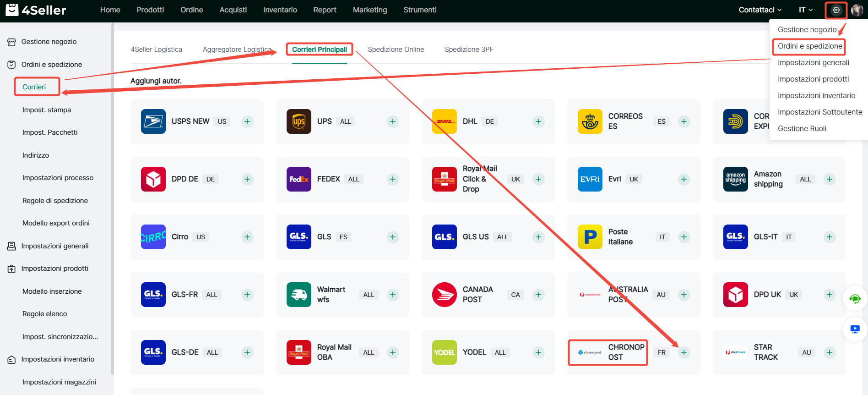
Task: Choose Ordini e spedizione in settings menu
Action: 810,46
